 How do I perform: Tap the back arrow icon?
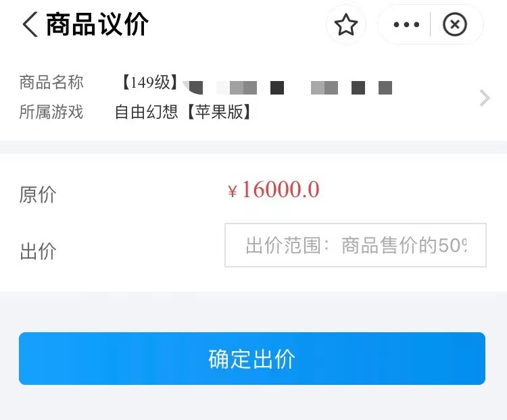pyautogui.click(x=30, y=24)
